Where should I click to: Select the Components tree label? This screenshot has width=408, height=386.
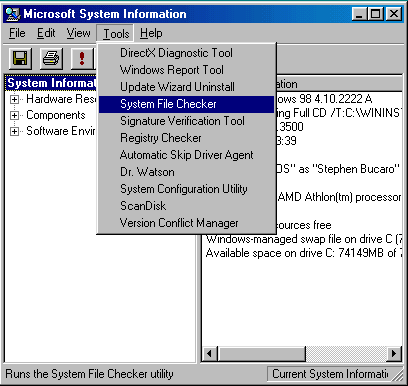point(56,115)
